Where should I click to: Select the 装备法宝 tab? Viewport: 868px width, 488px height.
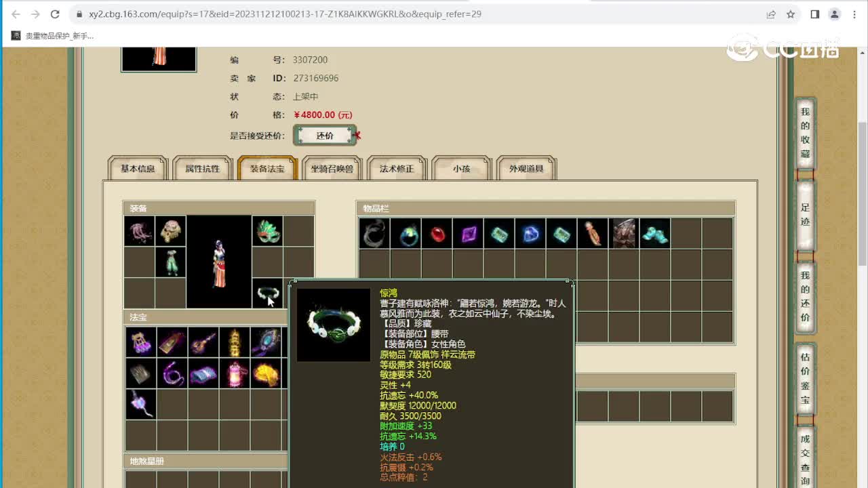click(x=267, y=169)
